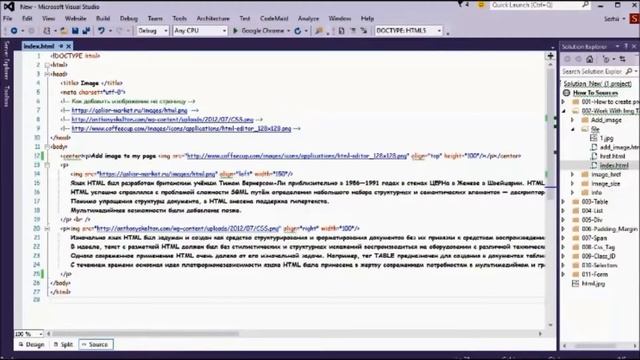Click the feedback smiley icon
The width and height of the screenshot is (640, 360).
click(x=481, y=5)
